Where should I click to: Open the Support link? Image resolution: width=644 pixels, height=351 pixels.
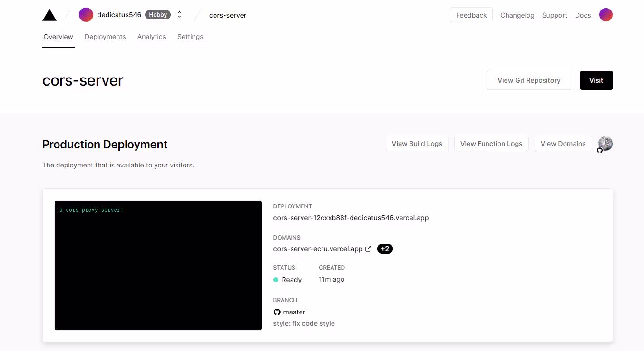click(x=555, y=15)
